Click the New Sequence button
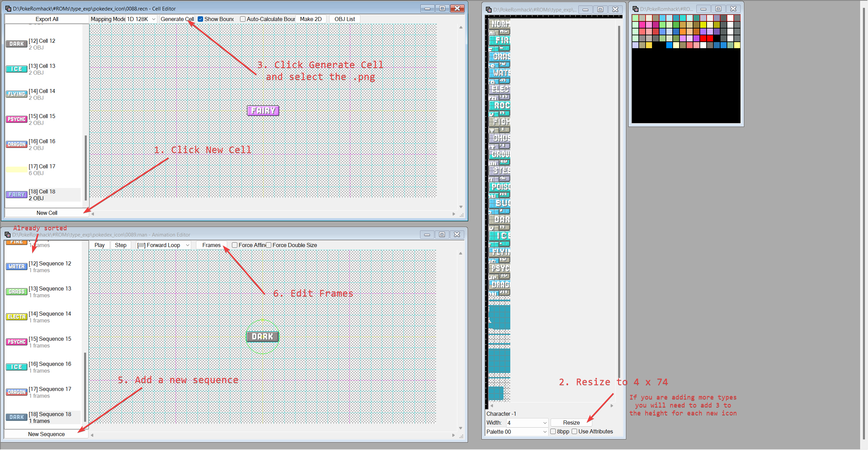This screenshot has width=868, height=450. [46, 434]
